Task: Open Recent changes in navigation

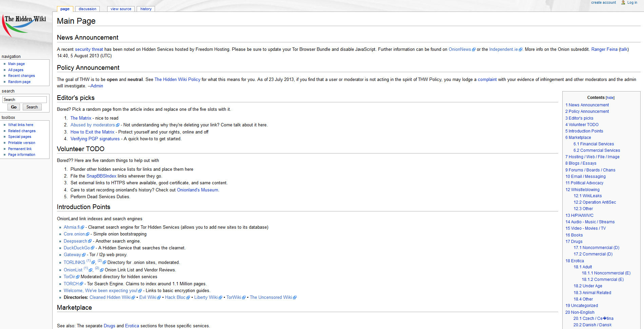Action: click(x=21, y=76)
